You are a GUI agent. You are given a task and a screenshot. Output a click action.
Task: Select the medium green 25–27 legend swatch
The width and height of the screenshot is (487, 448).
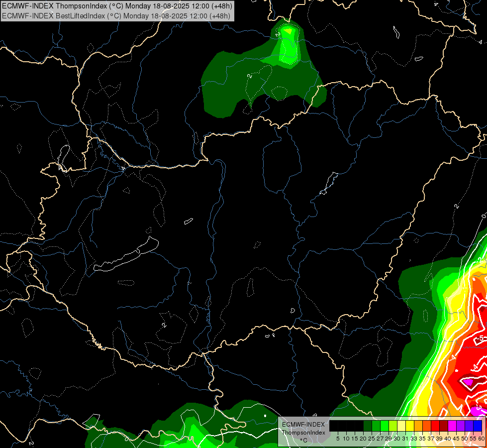pos(376,426)
